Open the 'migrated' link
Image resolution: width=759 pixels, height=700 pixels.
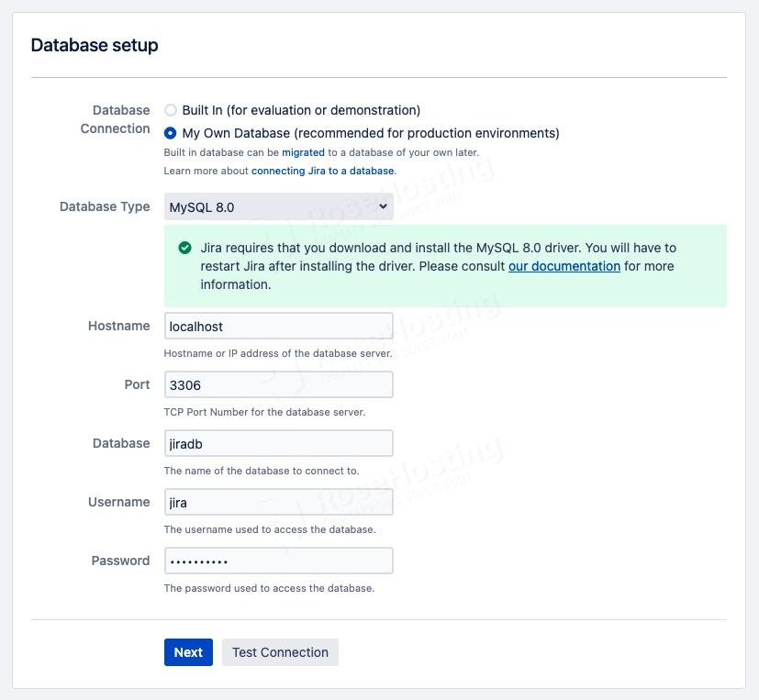click(x=303, y=152)
